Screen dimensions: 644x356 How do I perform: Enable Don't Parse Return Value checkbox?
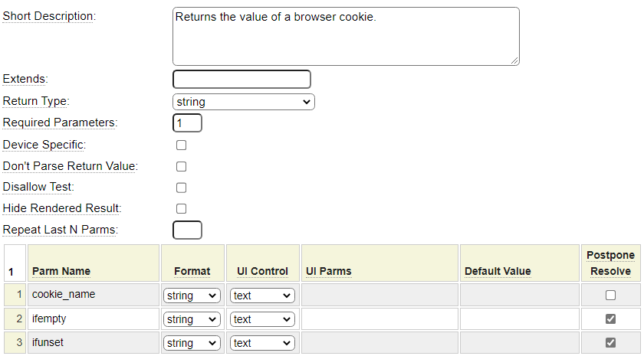(181, 166)
